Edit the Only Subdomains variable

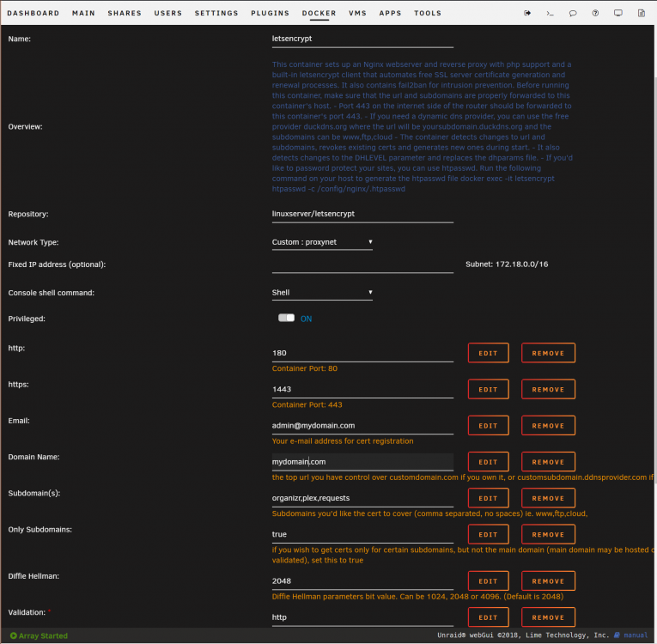point(488,534)
